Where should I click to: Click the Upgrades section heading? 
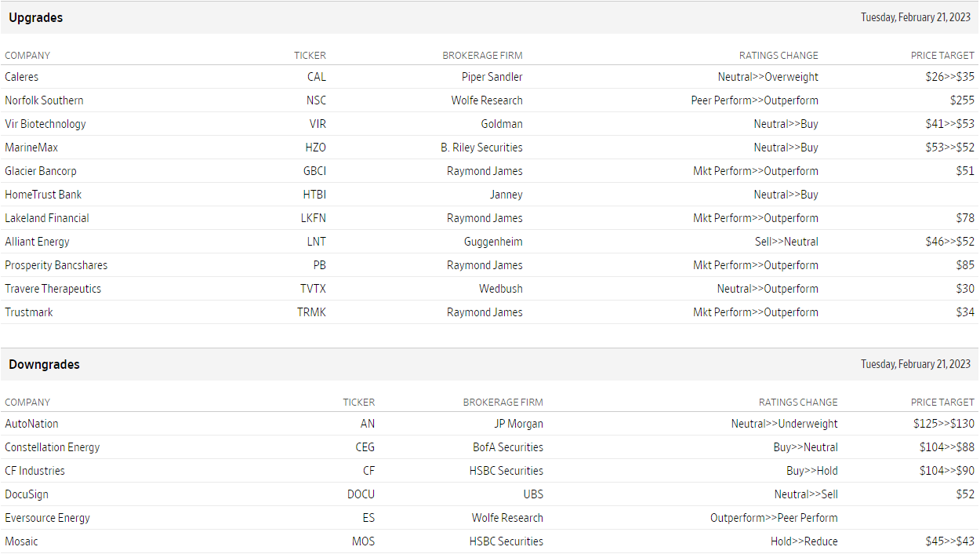click(x=36, y=17)
